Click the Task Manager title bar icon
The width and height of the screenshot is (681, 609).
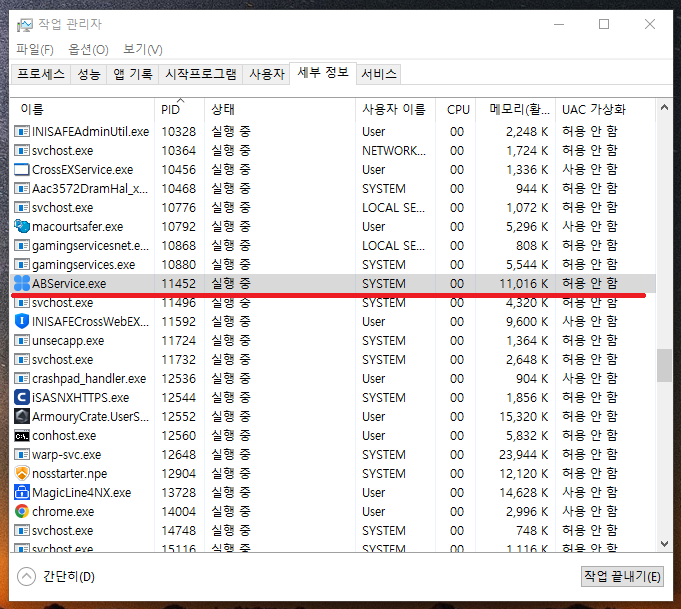(x=24, y=25)
